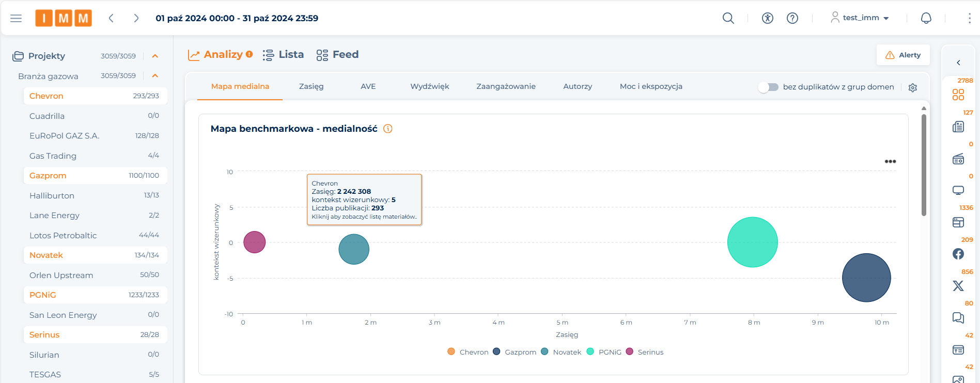980x383 pixels.
Task: Toggle Novatek series in chart legend
Action: pyautogui.click(x=561, y=352)
